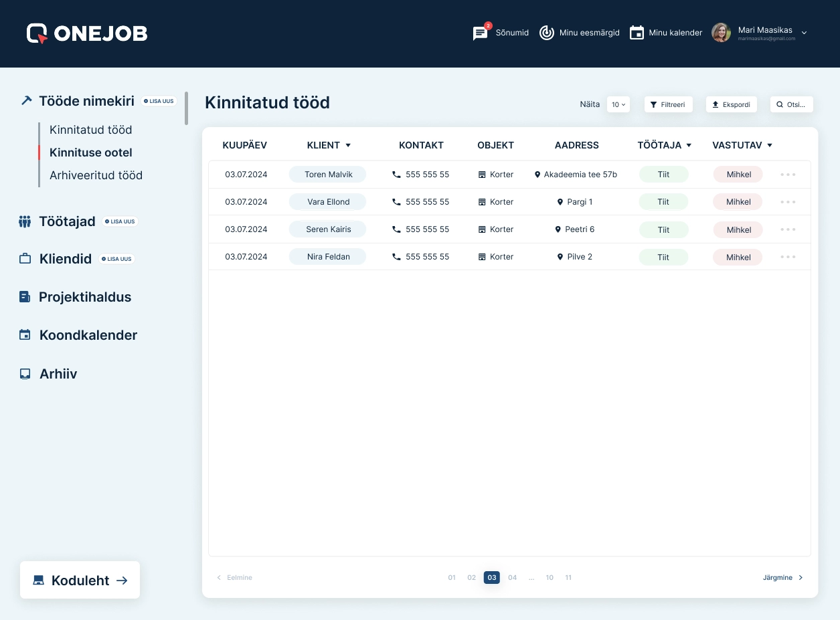Click the Töötajad people icon
This screenshot has width=840, height=620.
pos(25,221)
